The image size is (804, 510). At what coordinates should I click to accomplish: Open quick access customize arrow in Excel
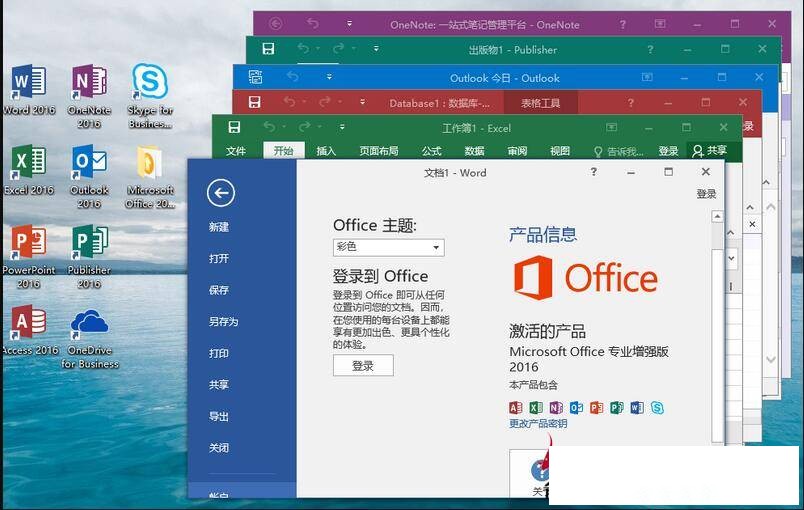tap(342, 127)
